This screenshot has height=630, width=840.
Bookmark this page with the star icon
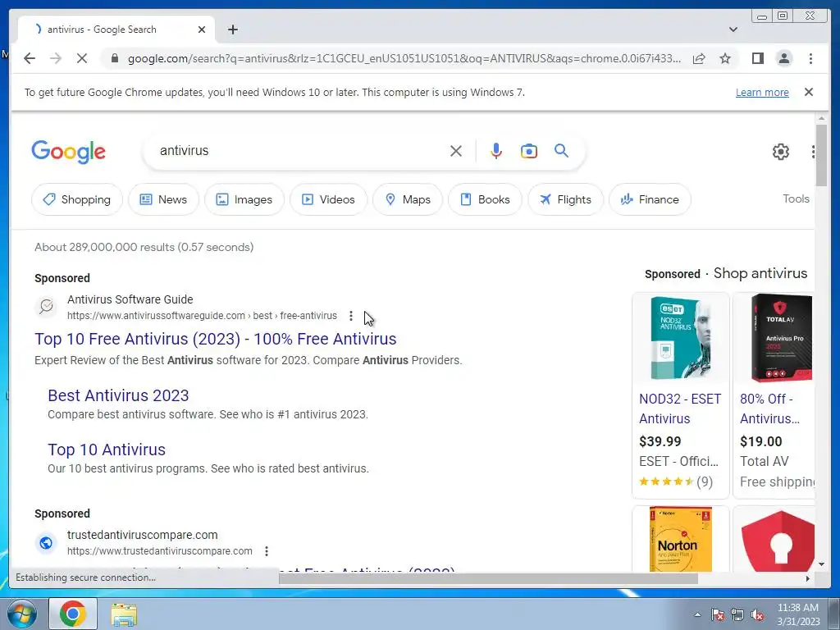tap(725, 58)
